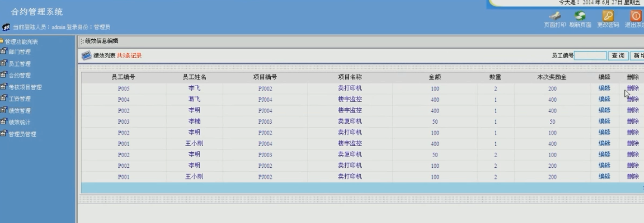Click 卖复印机 in the 李楠 row
Image resolution: width=644 pixels, height=223 pixels.
[x=350, y=121]
